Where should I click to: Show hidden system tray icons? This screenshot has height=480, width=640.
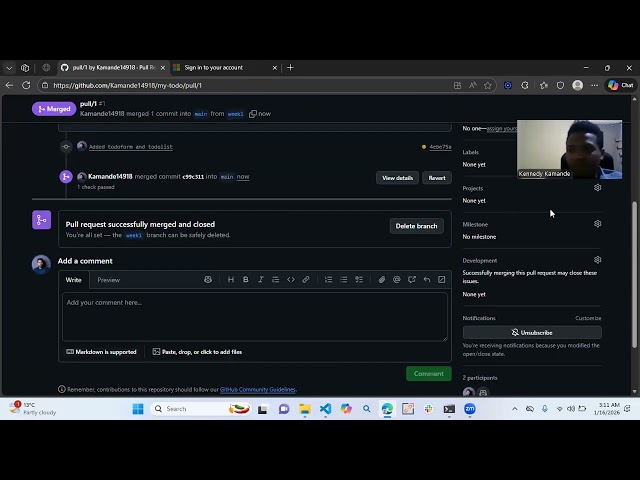(515, 409)
